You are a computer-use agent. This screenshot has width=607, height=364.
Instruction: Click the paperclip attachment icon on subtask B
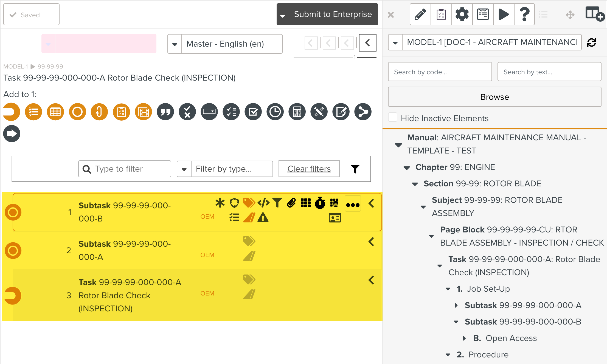click(x=291, y=203)
